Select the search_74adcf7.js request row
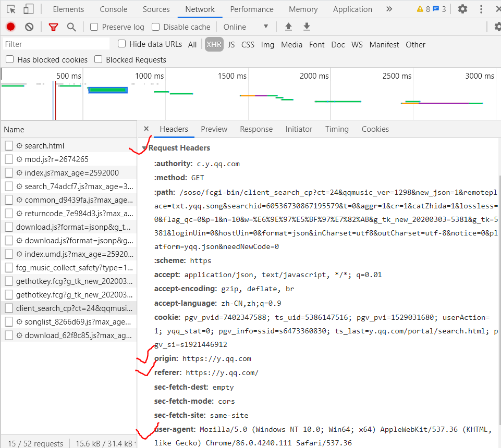 tap(69, 186)
